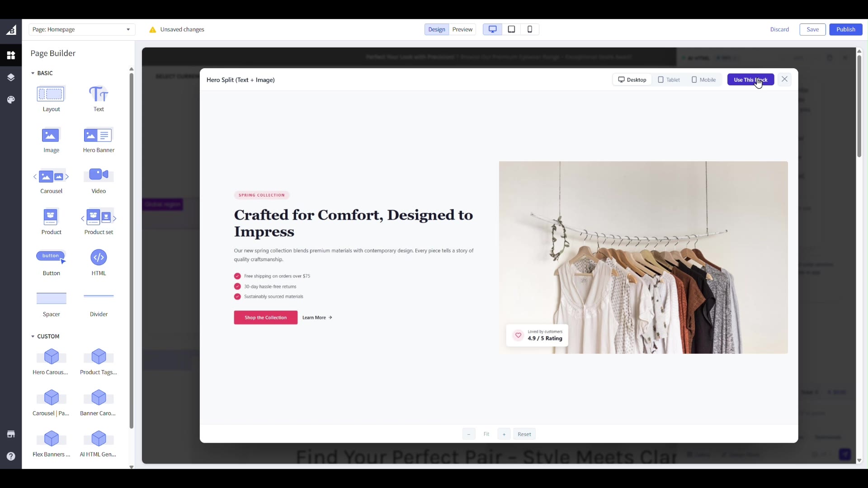Screen dimensions: 868x488
Task: Select the Carousel | Pa... custom widget
Action: tap(51, 403)
